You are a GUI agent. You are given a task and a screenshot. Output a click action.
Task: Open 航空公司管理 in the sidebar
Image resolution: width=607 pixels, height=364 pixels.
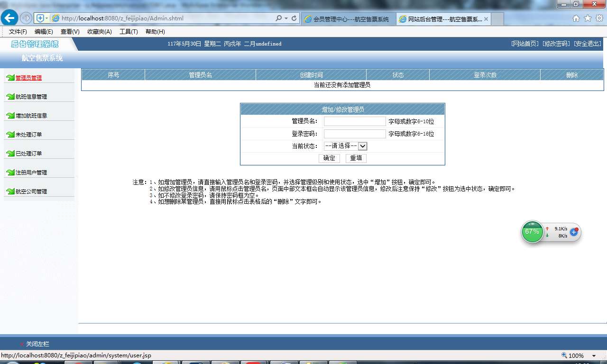(31, 191)
